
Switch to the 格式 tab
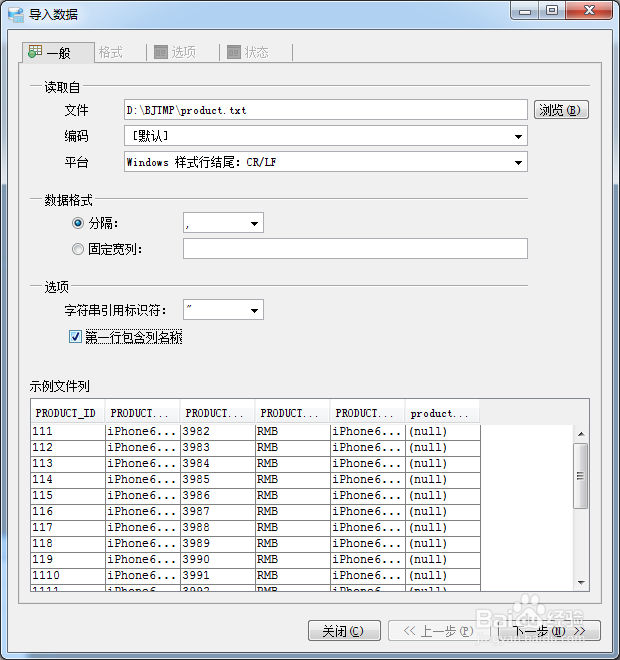(x=111, y=52)
